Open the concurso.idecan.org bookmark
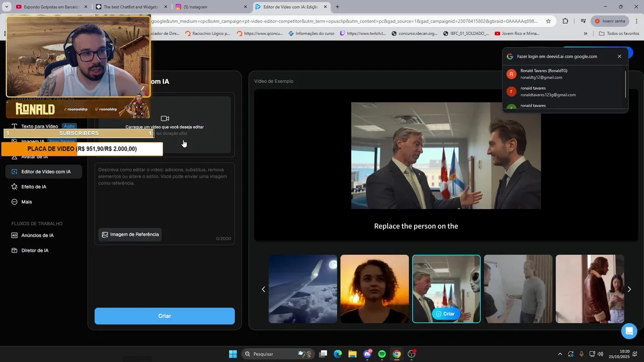Image resolution: width=644 pixels, height=362 pixels. [x=414, y=34]
